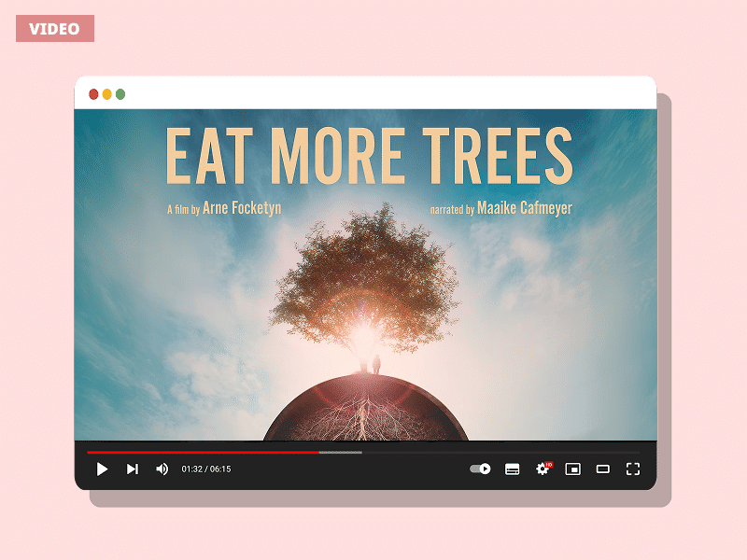Open the settings gear with HD badge
747x560 pixels.
(543, 469)
